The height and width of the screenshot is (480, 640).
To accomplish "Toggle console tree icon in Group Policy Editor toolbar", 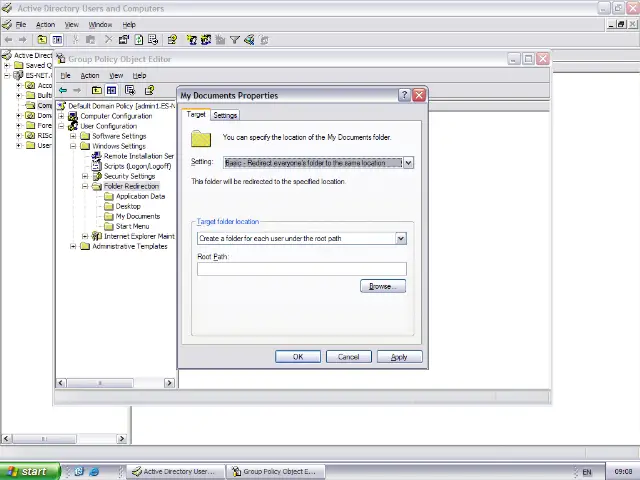I will [111, 90].
